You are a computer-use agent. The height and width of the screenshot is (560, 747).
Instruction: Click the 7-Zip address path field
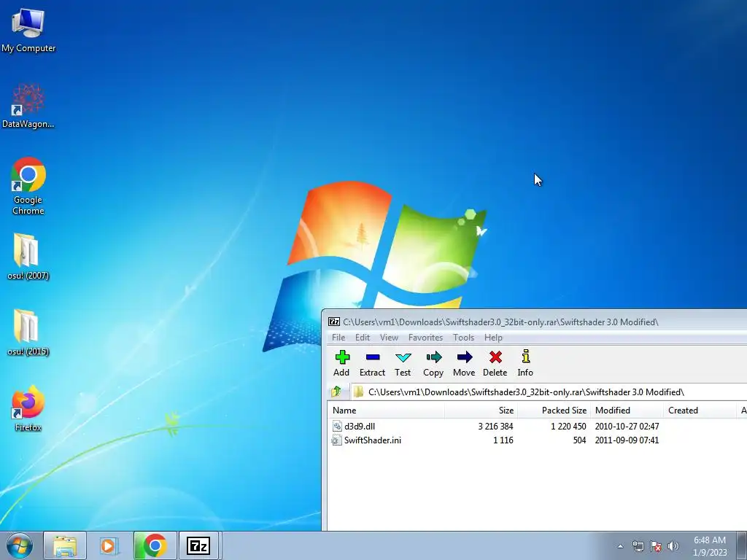point(549,392)
